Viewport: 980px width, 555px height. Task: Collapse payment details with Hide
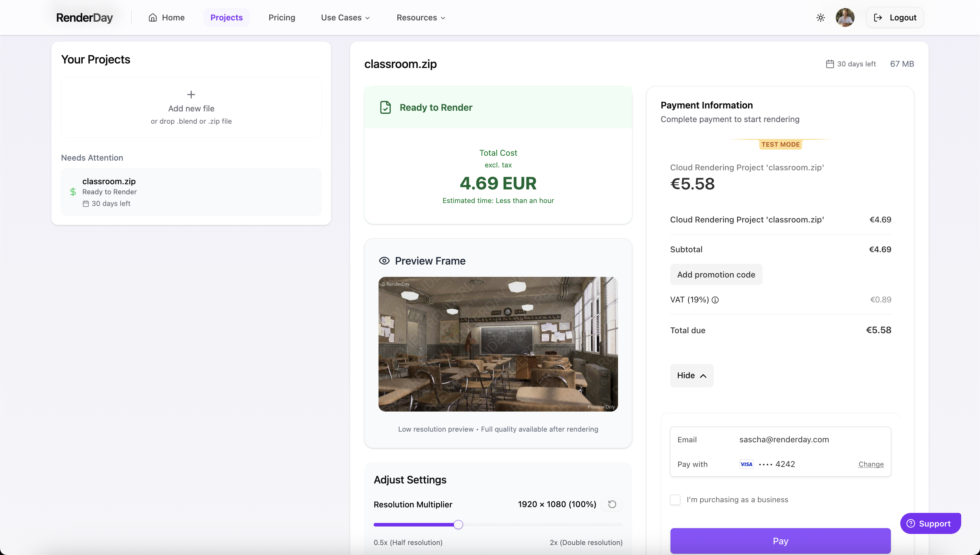coord(692,376)
